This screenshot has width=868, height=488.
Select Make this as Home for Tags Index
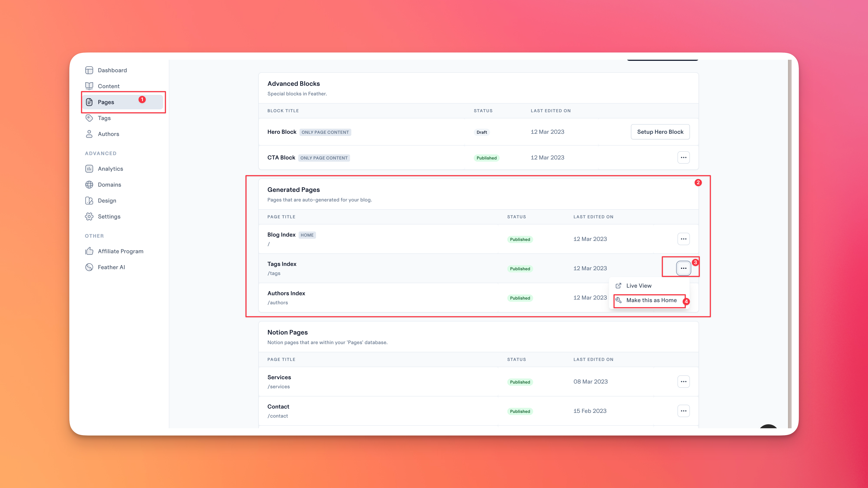tap(651, 300)
